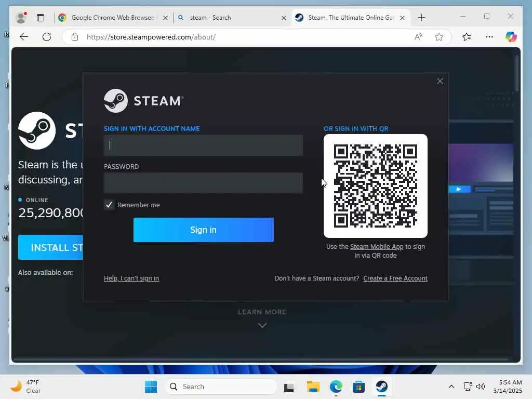The height and width of the screenshot is (399, 532).
Task: Click the Steam logo in the sign-in dialog
Action: point(143,101)
